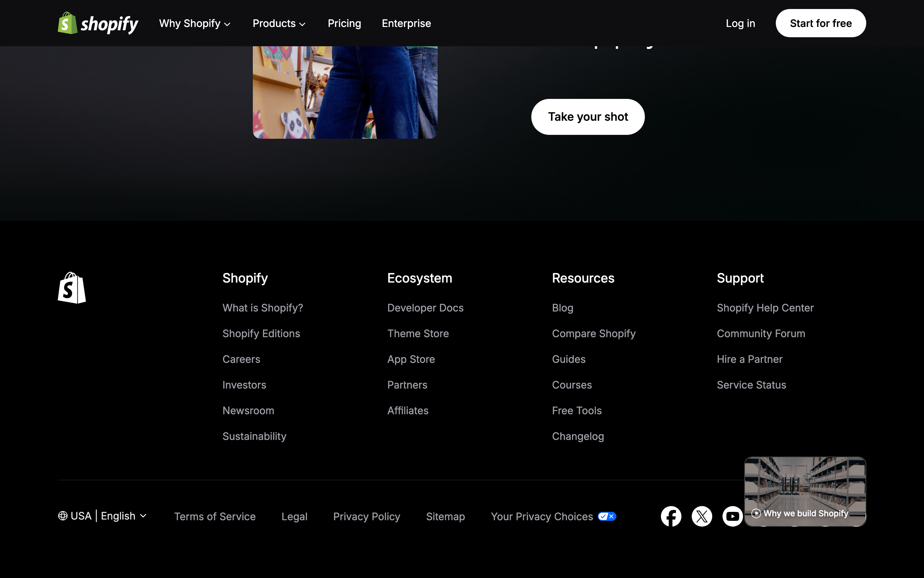Open the USA | English region selector
This screenshot has height=578, width=924.
pyautogui.click(x=102, y=516)
